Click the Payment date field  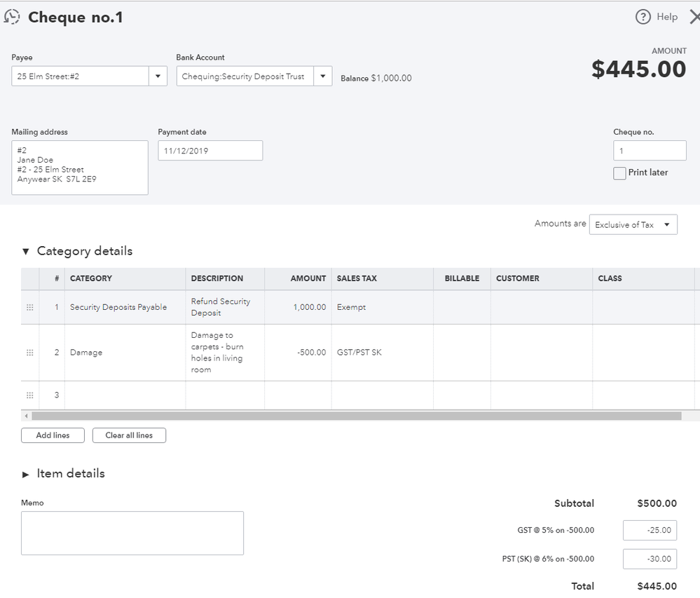tap(210, 151)
